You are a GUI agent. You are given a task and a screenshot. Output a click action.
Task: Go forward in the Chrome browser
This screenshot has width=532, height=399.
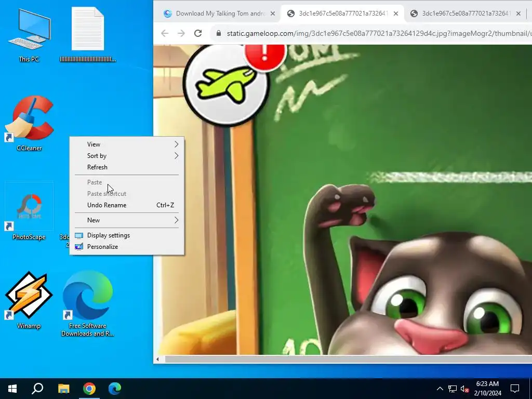(x=181, y=33)
